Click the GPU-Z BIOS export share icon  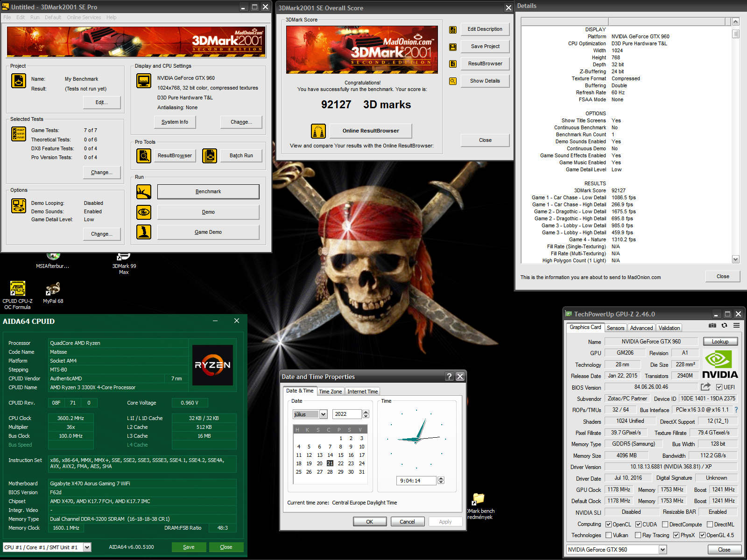pos(705,387)
